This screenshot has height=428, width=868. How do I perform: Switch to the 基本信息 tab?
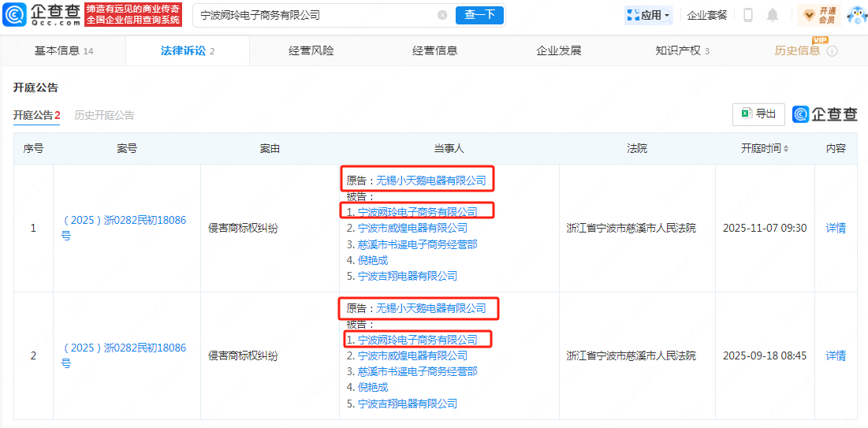[x=63, y=51]
